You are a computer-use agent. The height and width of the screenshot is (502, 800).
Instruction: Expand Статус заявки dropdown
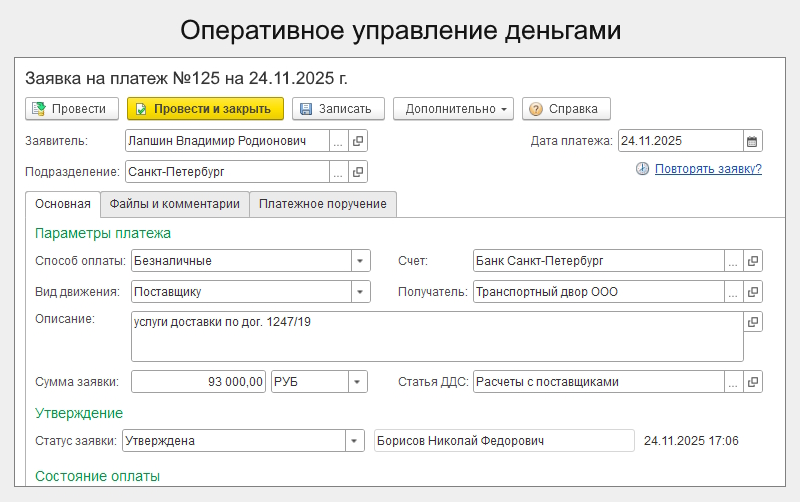coord(354,440)
